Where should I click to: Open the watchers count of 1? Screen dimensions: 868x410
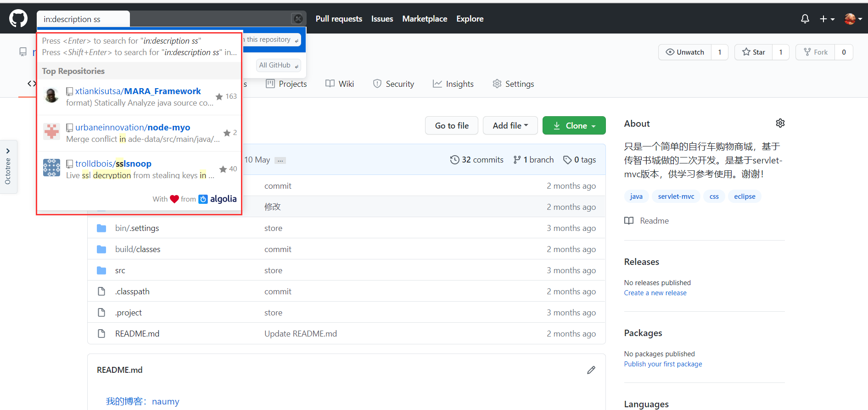[x=720, y=52]
